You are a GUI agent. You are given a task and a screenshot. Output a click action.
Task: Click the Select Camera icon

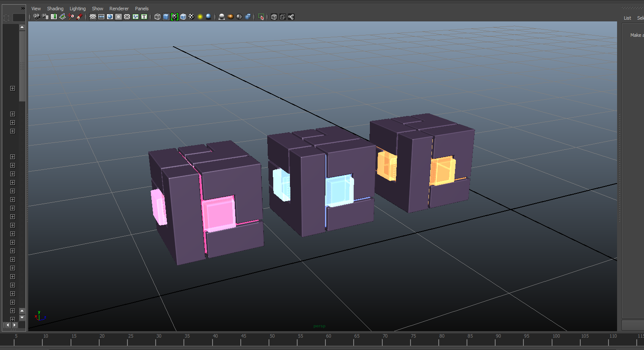click(x=36, y=17)
